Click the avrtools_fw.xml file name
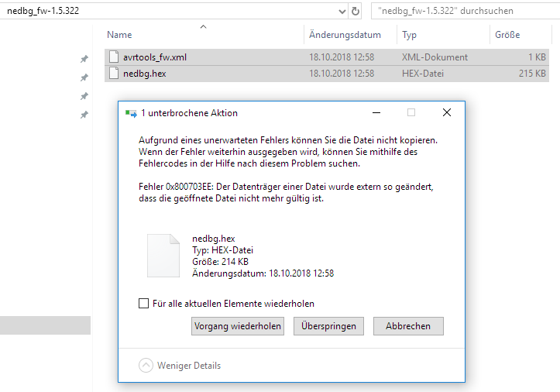Viewport: 560px width, 392px height. click(x=155, y=57)
